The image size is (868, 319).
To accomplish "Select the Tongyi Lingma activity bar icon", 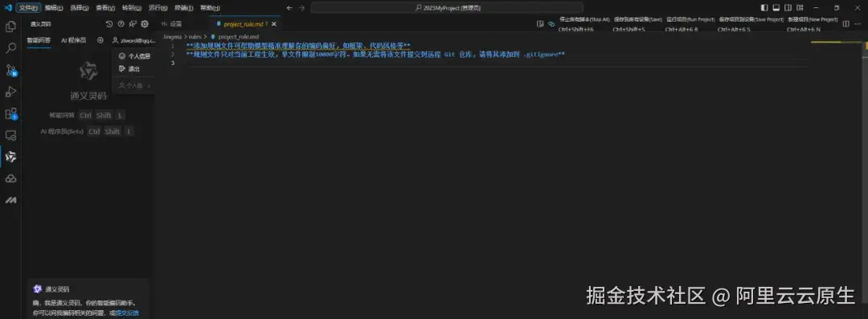I will click(x=10, y=157).
